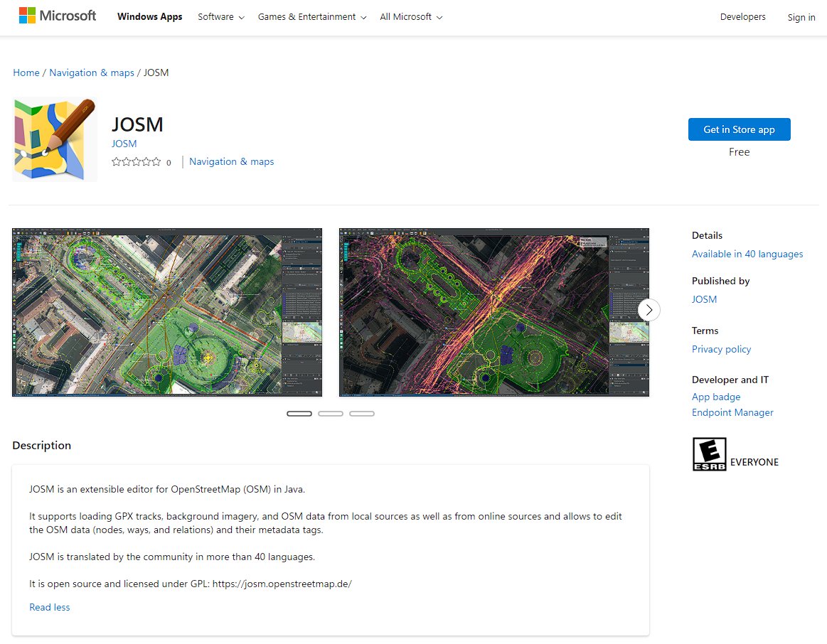Expand Games & Entertainment dropdown
This screenshot has width=827, height=644.
click(x=312, y=17)
